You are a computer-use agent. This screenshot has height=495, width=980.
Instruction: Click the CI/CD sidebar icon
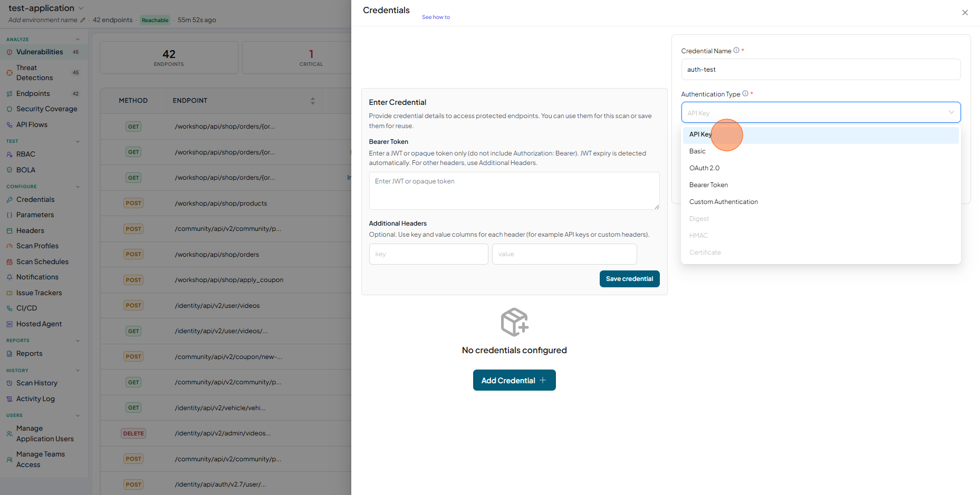[x=9, y=308]
